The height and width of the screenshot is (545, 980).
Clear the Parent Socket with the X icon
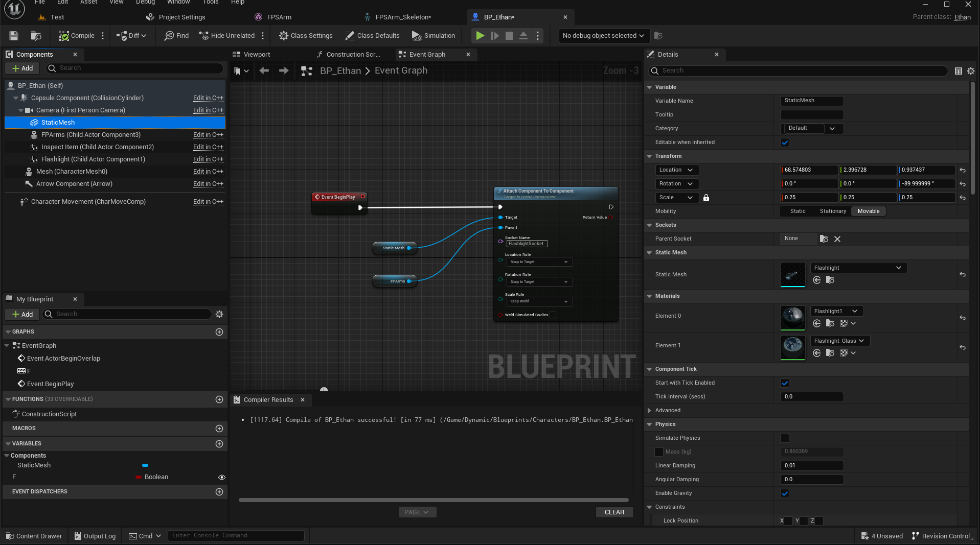pyautogui.click(x=837, y=239)
